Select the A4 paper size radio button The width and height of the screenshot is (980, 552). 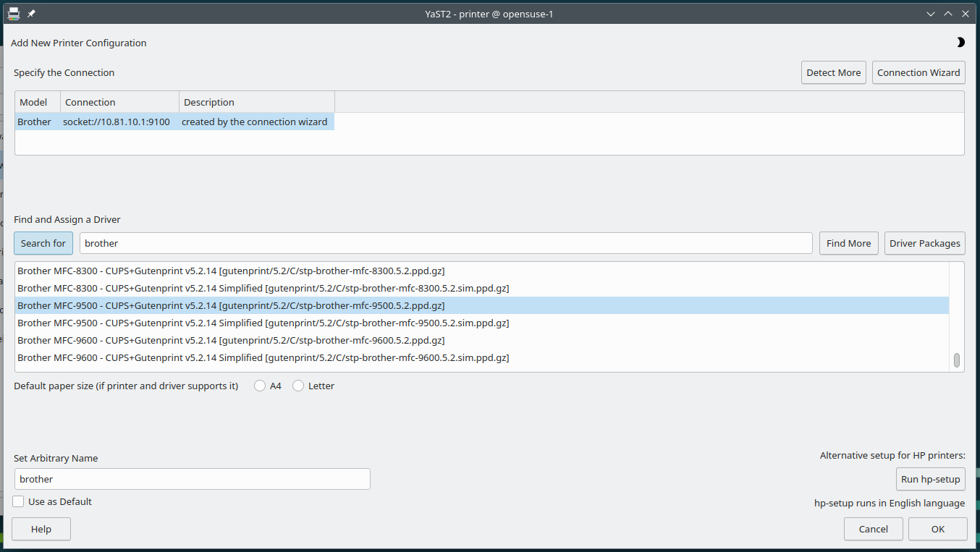260,386
